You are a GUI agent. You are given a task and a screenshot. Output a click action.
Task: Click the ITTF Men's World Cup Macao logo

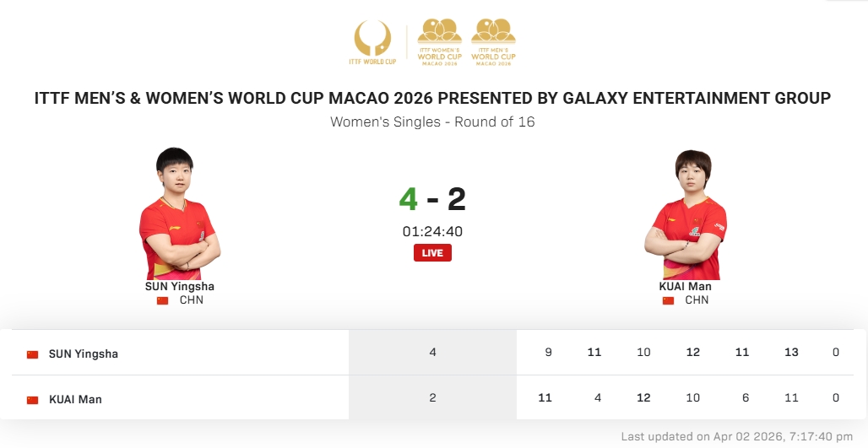493,42
